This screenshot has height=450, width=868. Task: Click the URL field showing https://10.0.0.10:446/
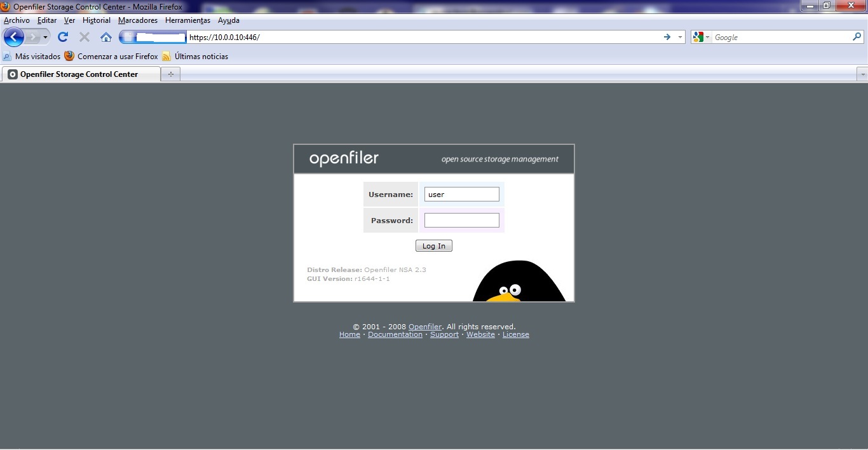[x=423, y=37]
